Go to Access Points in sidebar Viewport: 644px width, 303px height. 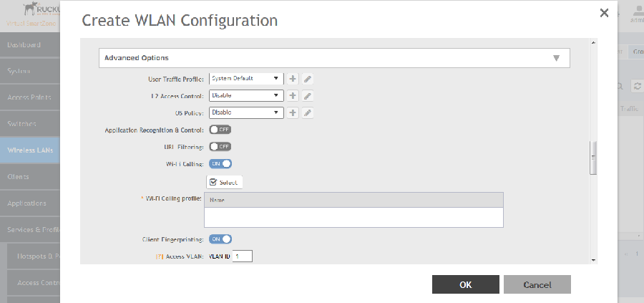(29, 97)
